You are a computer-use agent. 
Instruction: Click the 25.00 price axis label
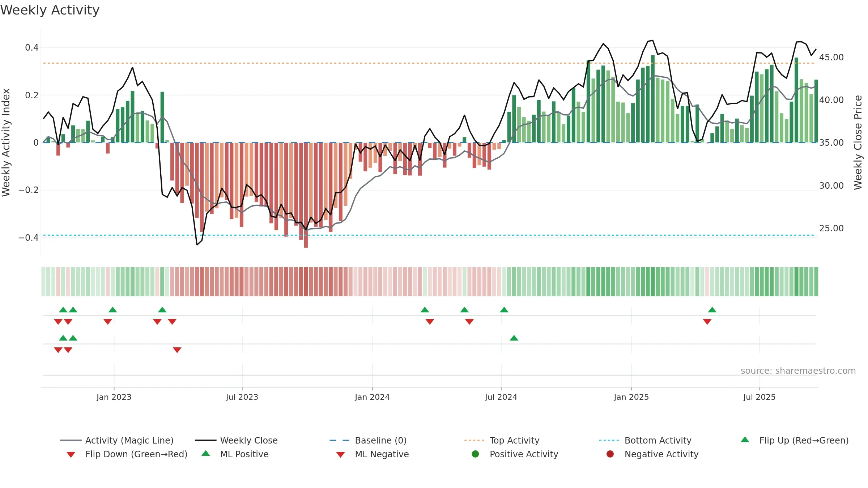(x=831, y=228)
